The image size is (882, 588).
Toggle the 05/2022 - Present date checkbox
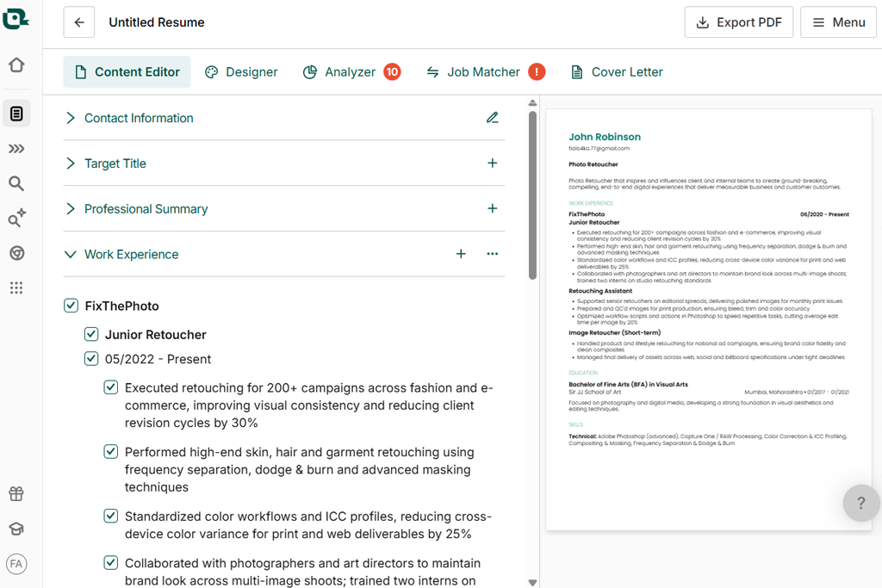click(91, 359)
